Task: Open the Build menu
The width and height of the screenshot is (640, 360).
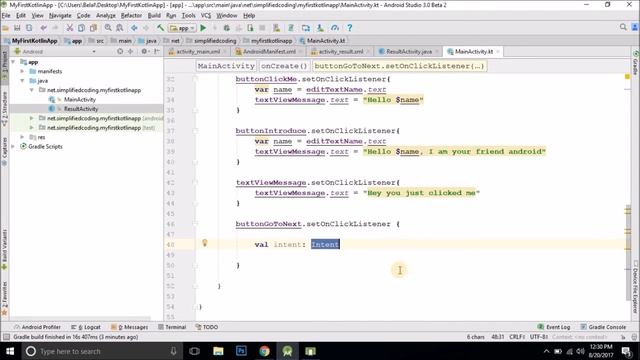Action: click(x=154, y=16)
